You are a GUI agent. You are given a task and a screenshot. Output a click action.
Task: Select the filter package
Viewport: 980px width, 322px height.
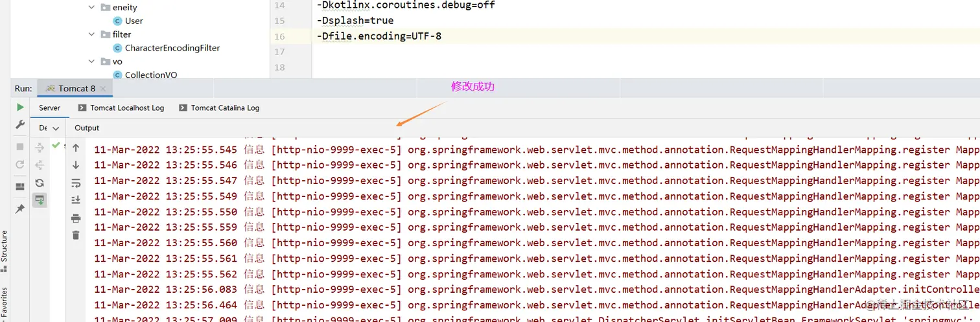pyautogui.click(x=116, y=34)
